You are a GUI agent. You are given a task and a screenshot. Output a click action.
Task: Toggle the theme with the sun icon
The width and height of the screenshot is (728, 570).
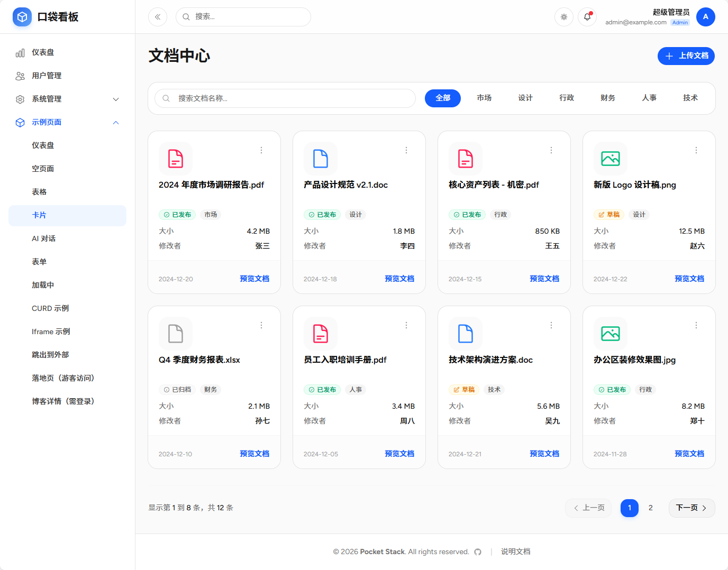[x=563, y=16]
